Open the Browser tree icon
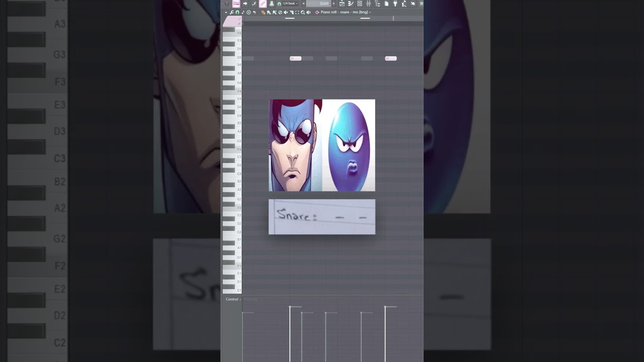This screenshot has height=362, width=644. tap(377, 4)
